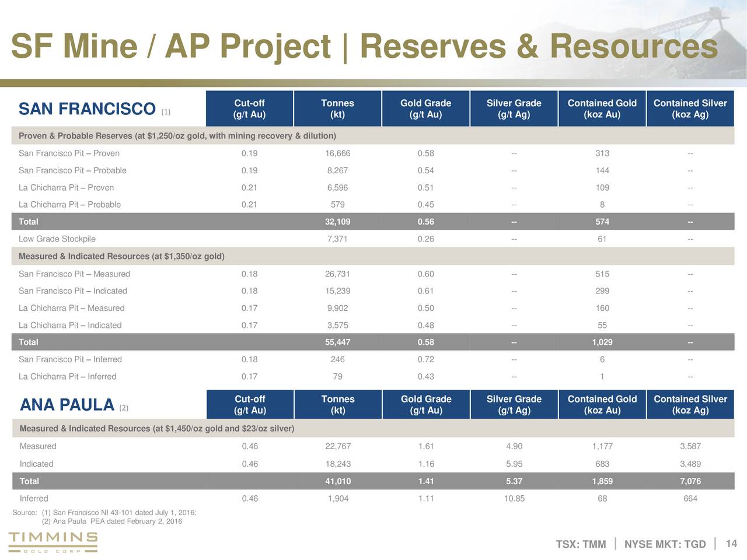Image resolution: width=747 pixels, height=560 pixels.
Task: Click contained silver value 3,489
Action: (x=690, y=464)
